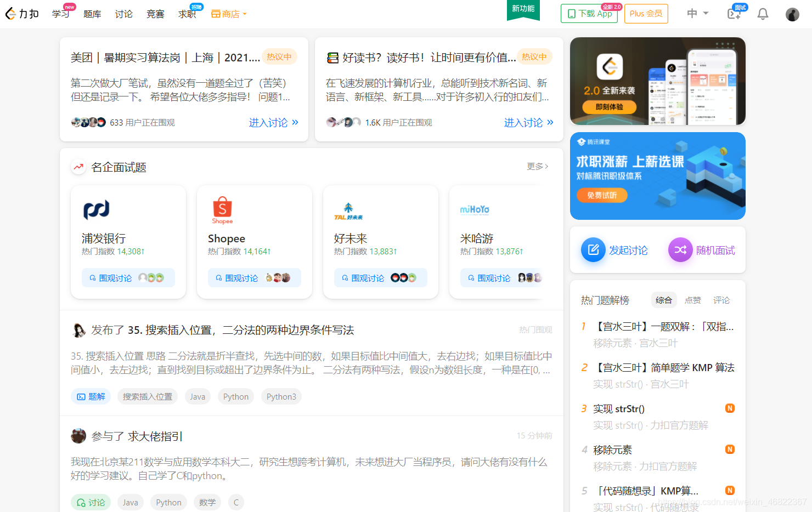Click the green 讨论 tag
The height and width of the screenshot is (512, 812).
click(x=91, y=502)
